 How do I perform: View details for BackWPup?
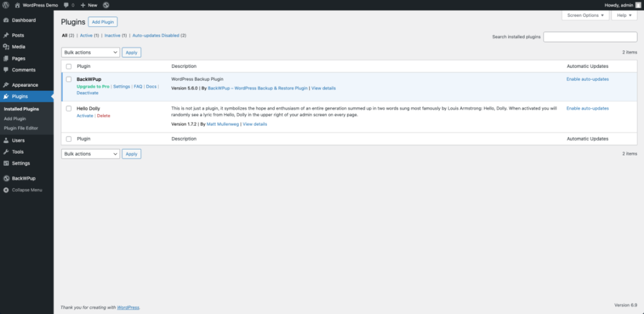[323, 88]
